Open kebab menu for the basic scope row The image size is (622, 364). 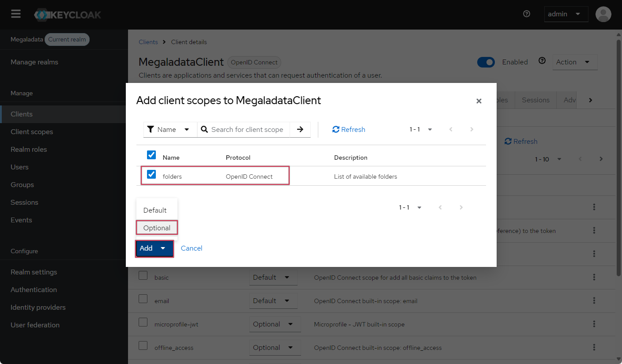pos(594,277)
